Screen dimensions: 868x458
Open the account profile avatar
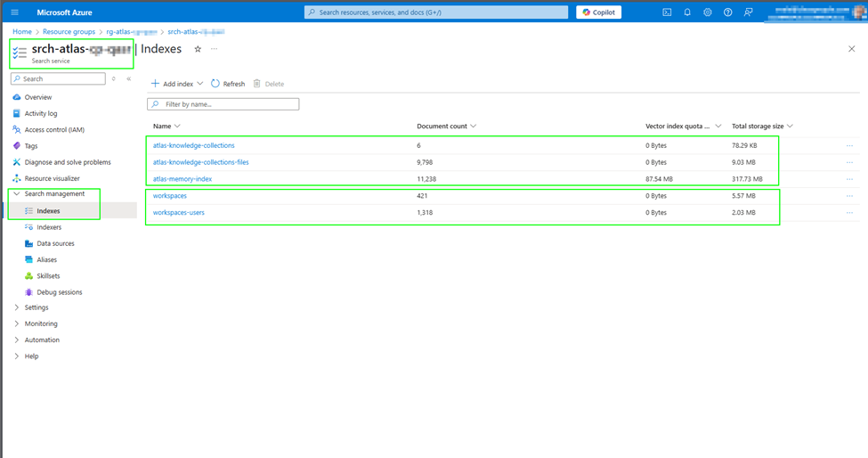pyautogui.click(x=859, y=12)
